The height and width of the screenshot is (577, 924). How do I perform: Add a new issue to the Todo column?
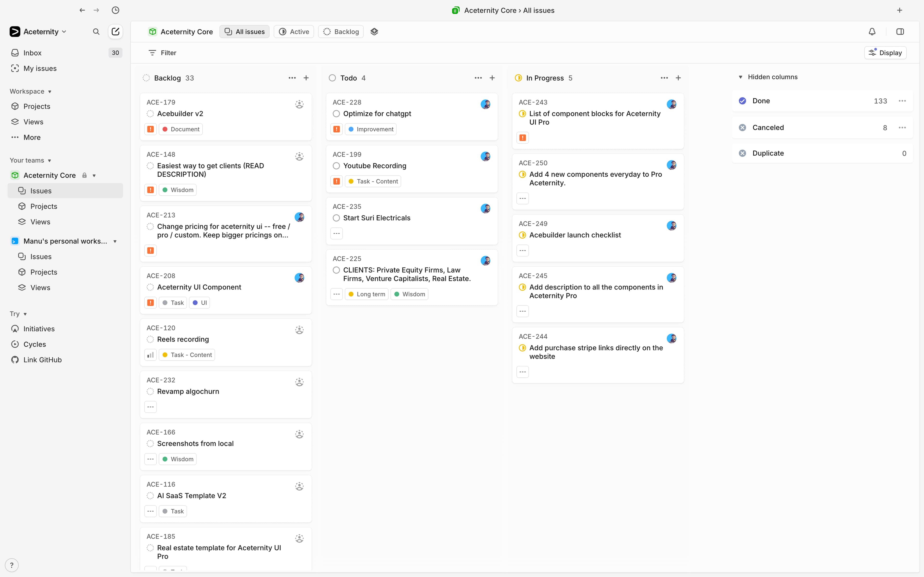[492, 77]
